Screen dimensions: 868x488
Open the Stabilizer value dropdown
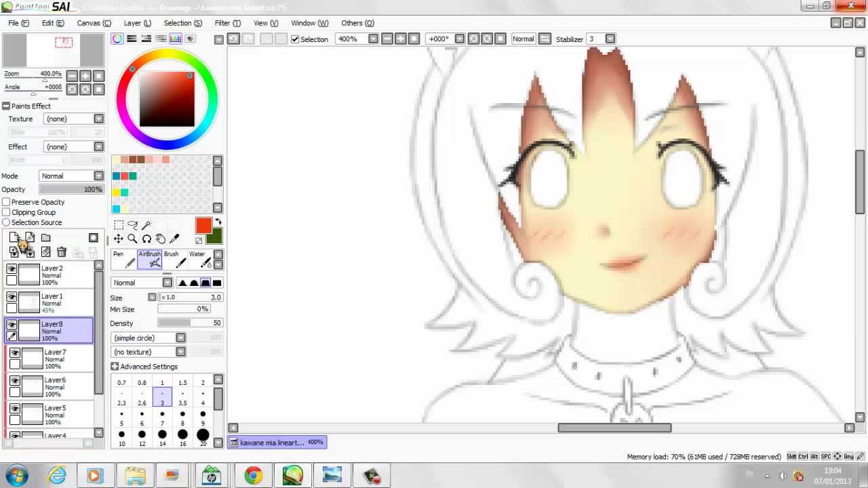610,39
